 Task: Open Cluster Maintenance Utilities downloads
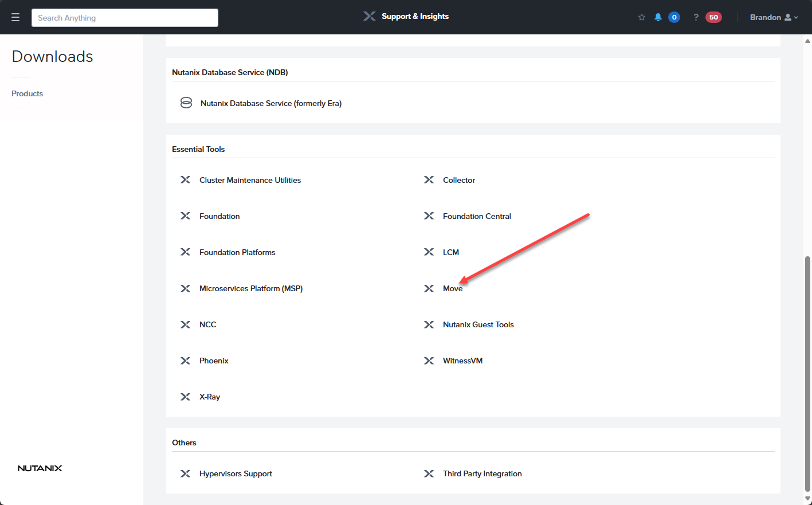point(250,180)
